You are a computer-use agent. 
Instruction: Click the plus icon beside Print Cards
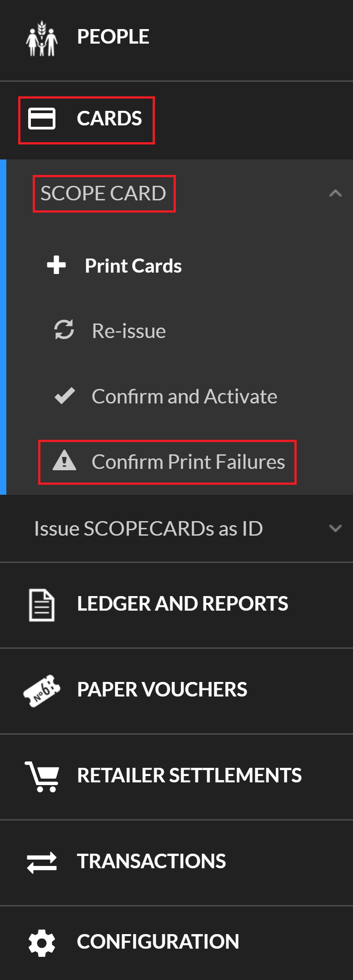coord(56,265)
